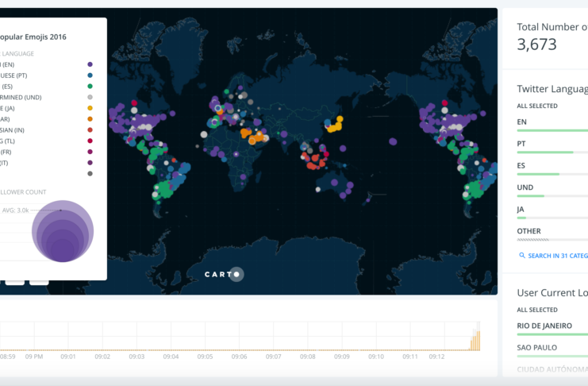Expand the OTHER language category
The width and height of the screenshot is (588, 386).
click(x=528, y=231)
